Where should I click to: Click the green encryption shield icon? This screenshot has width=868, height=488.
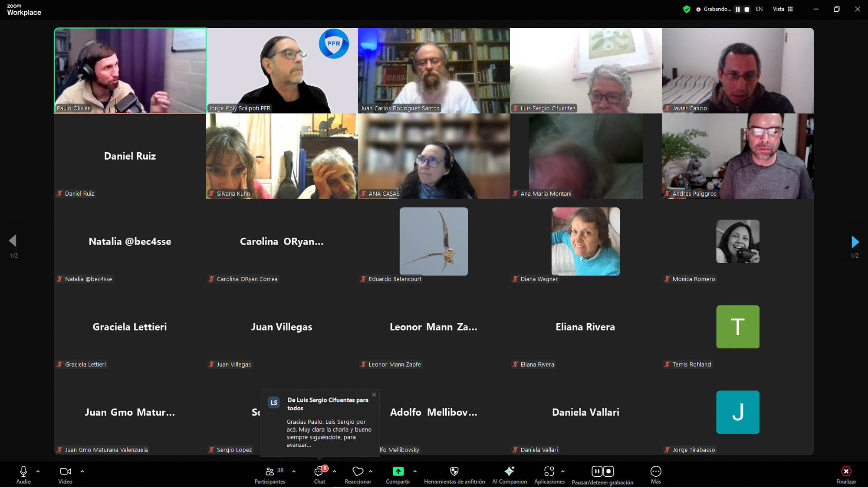(x=687, y=9)
